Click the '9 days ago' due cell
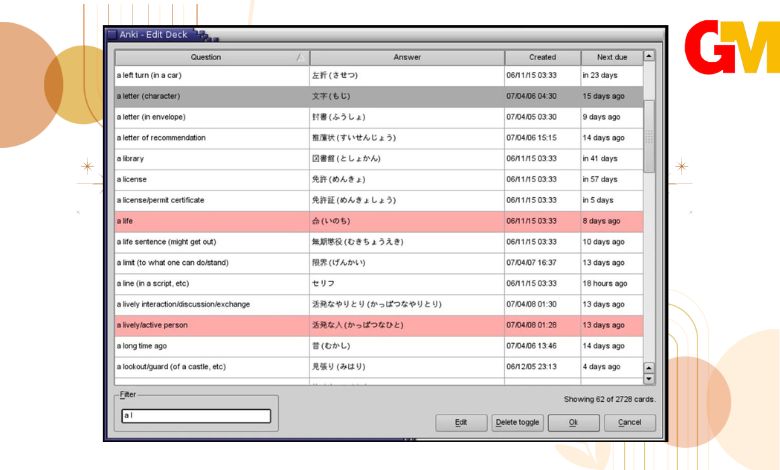Screen dimensions: 780x470 pyautogui.click(x=612, y=117)
